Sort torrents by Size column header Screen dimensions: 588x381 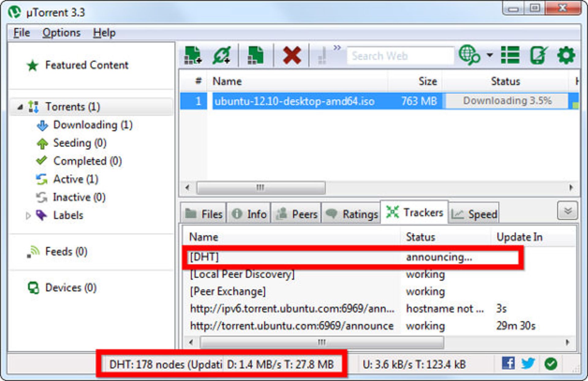[415, 81]
